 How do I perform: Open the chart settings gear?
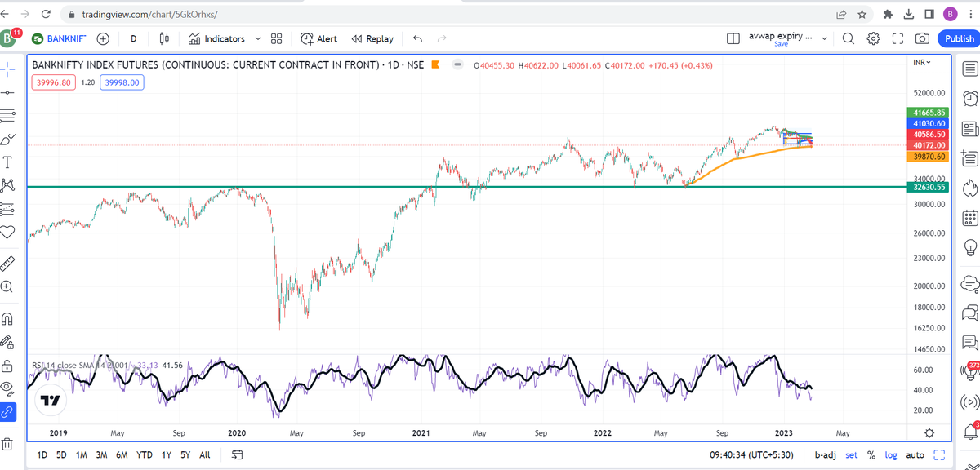872,38
